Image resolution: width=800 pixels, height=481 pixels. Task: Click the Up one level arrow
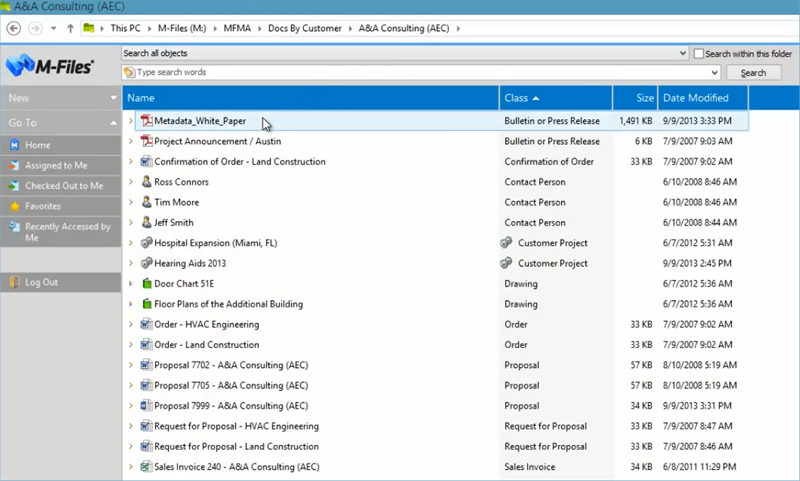coord(70,29)
